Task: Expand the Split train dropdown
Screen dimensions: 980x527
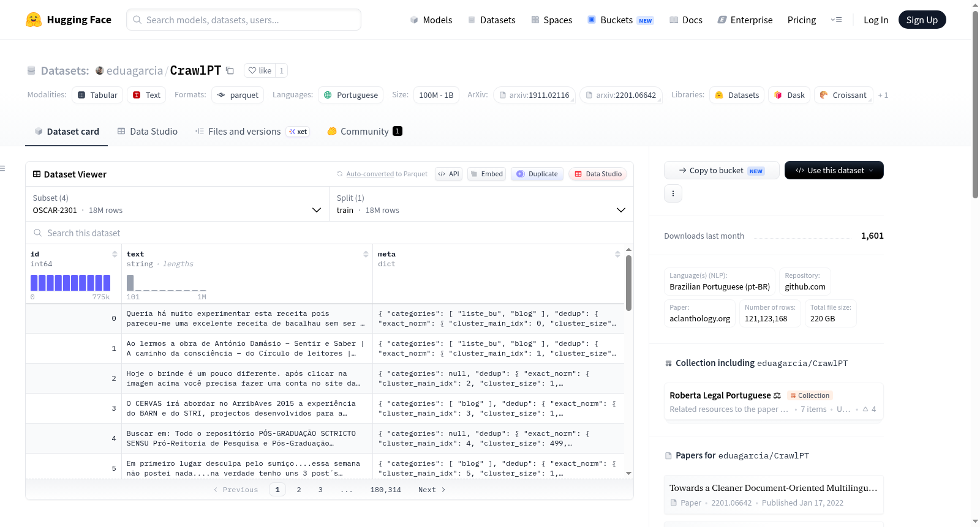Action: (x=481, y=204)
